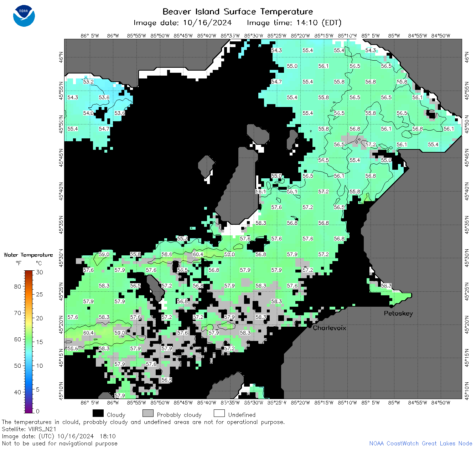Click the 54.0 temperature reading
Viewport: 476px width, 449px height.
[x=88, y=113]
